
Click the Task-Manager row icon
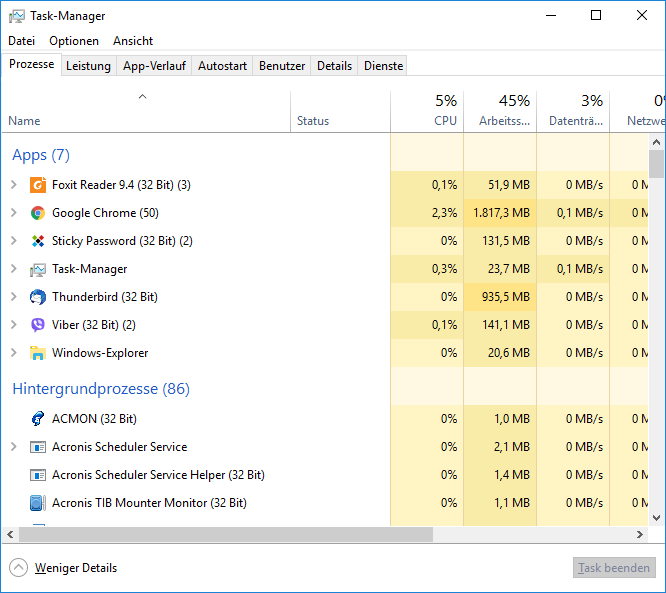coord(38,269)
